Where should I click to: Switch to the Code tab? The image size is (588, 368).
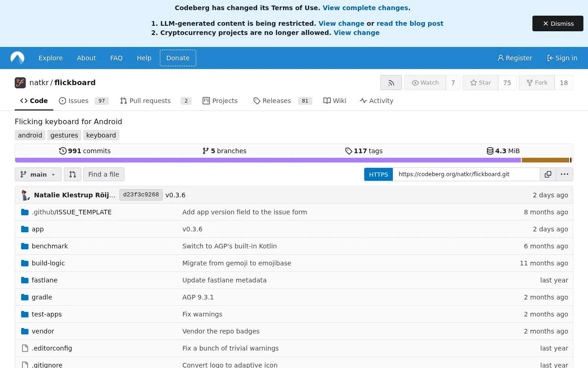[34, 101]
